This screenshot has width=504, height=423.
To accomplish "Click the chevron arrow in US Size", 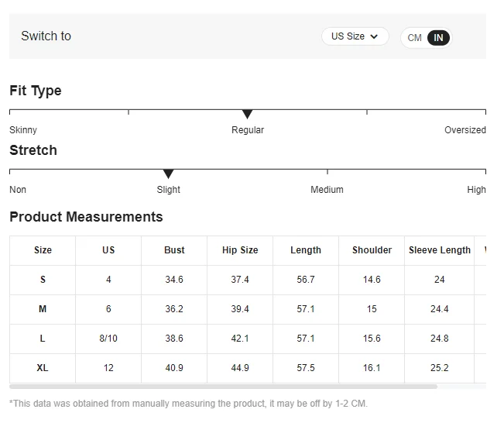I will point(375,36).
